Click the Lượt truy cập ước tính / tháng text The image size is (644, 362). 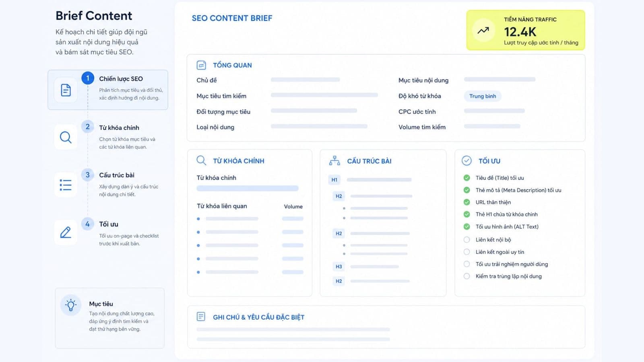(541, 43)
